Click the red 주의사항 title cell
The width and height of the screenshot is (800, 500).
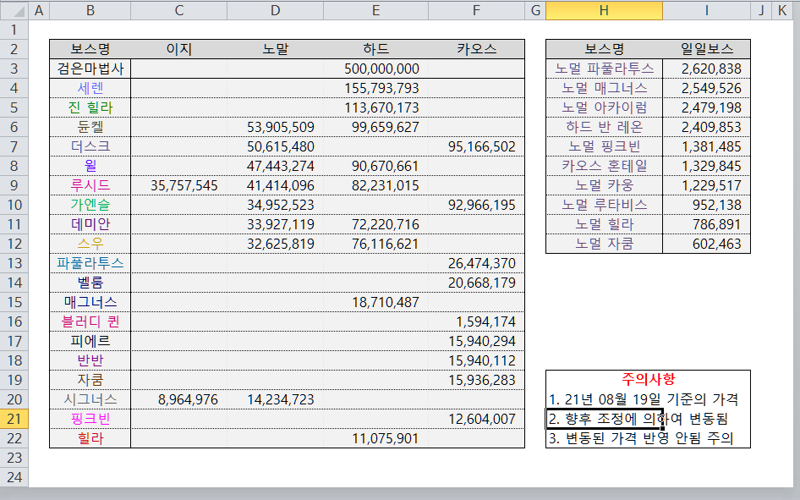pos(648,380)
